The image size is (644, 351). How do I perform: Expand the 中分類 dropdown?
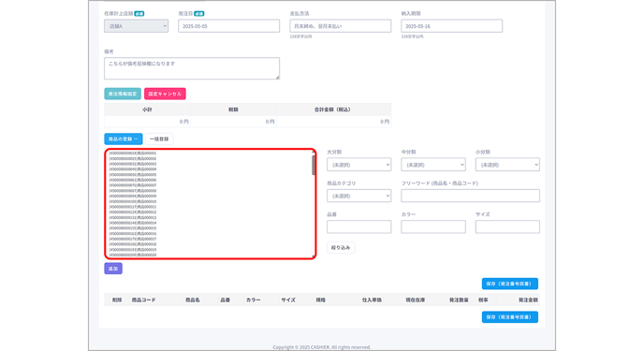coord(433,165)
